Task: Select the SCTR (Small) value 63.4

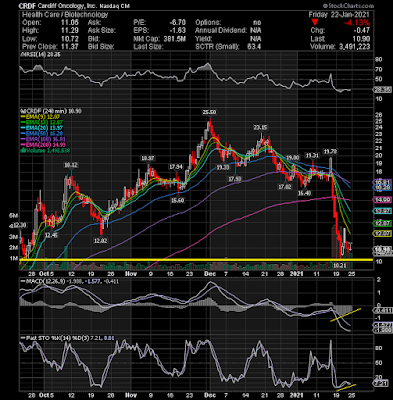Action: coord(254,47)
